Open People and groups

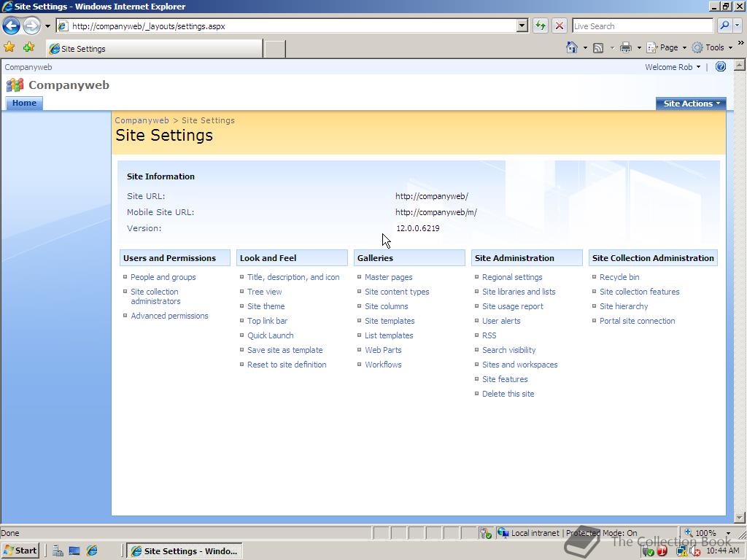coord(163,277)
